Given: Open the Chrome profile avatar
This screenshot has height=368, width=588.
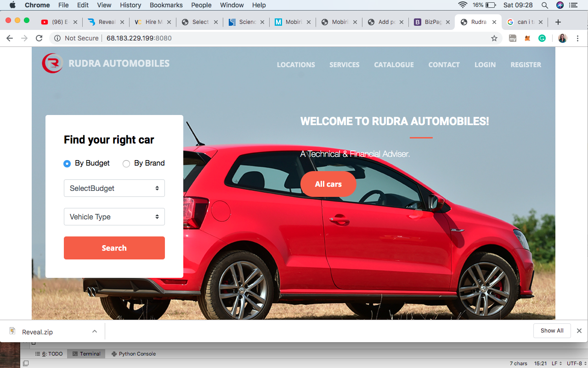Looking at the screenshot, I should coord(562,38).
